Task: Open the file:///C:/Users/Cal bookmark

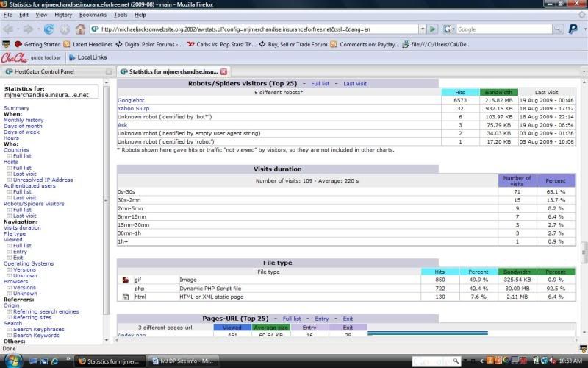Action: (x=437, y=44)
